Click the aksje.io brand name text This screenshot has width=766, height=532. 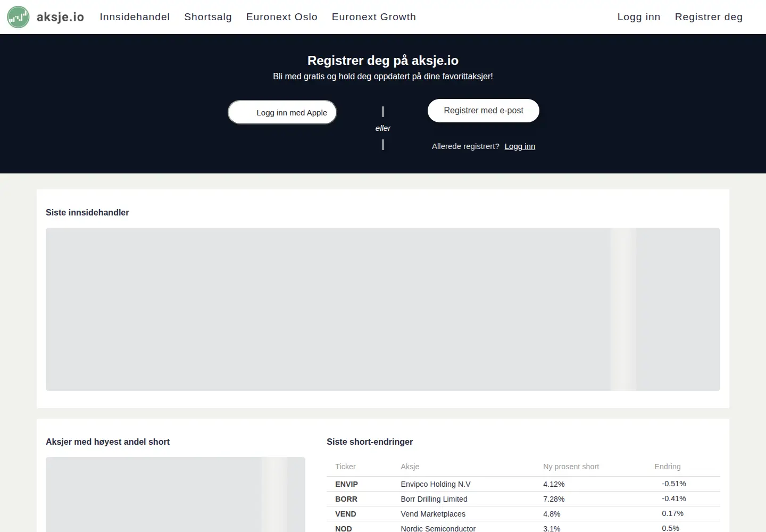[x=60, y=17]
